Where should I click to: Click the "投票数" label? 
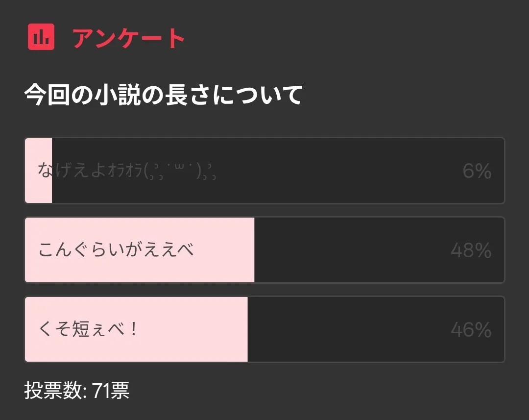coord(54,391)
